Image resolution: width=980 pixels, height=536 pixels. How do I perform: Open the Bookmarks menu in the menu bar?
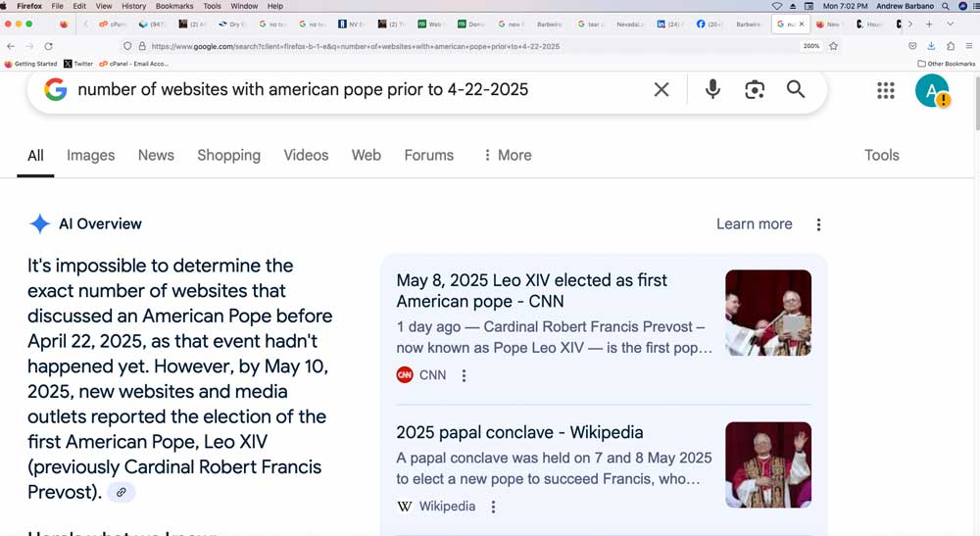tap(174, 6)
